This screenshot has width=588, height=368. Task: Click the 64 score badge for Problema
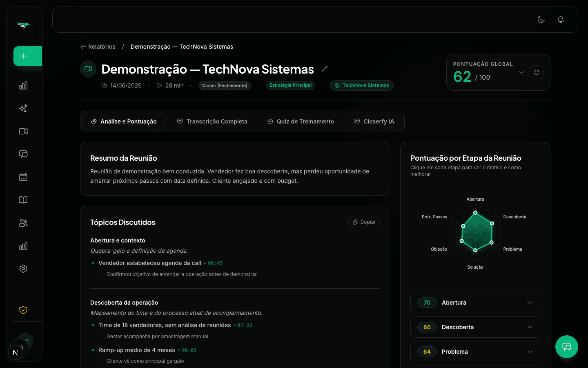pos(427,352)
